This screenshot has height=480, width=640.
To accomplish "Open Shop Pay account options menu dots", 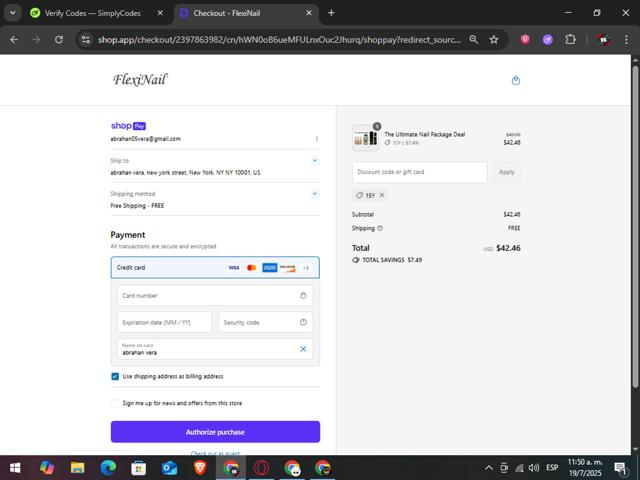I will pyautogui.click(x=316, y=139).
